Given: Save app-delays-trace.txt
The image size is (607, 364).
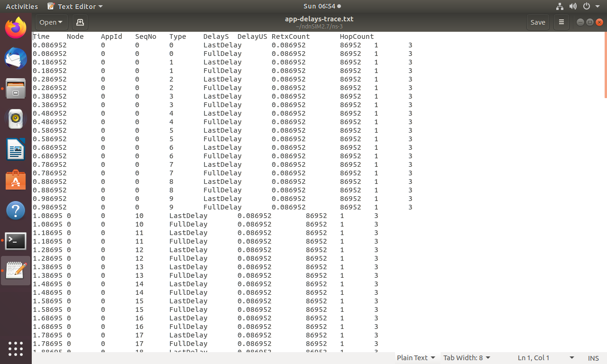Looking at the screenshot, I should pos(538,22).
